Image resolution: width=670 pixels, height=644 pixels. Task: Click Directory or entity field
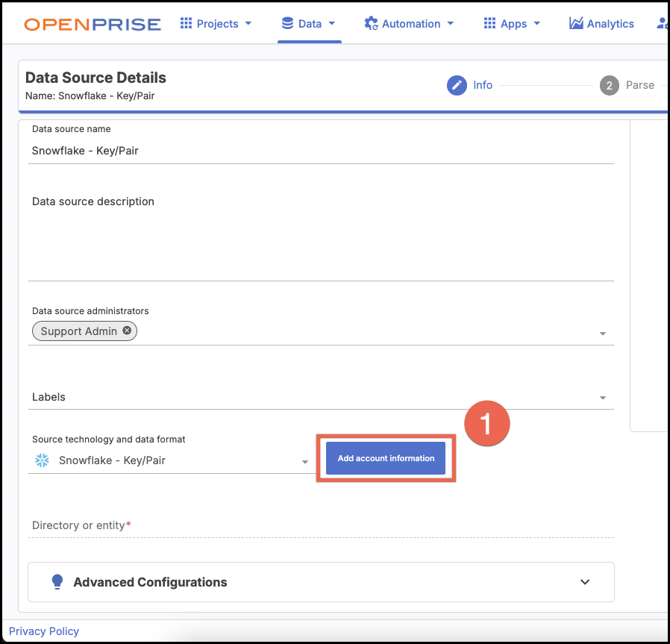point(321,525)
